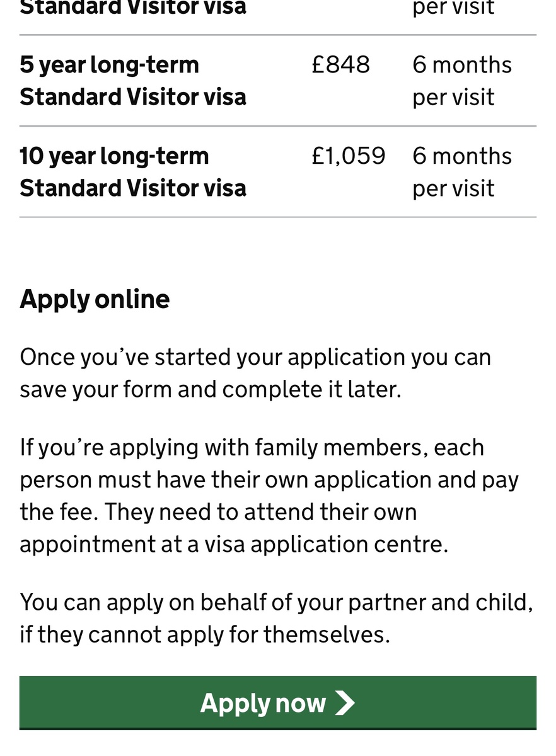556x756 pixels.
Task: Select the 5 year long-term Standard Visitor visa label
Action: point(133,81)
